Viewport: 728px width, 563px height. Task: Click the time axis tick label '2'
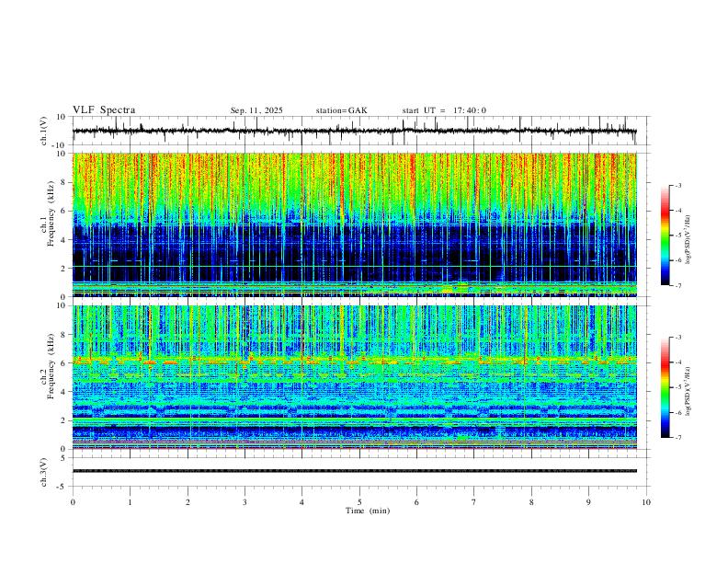pyautogui.click(x=188, y=502)
